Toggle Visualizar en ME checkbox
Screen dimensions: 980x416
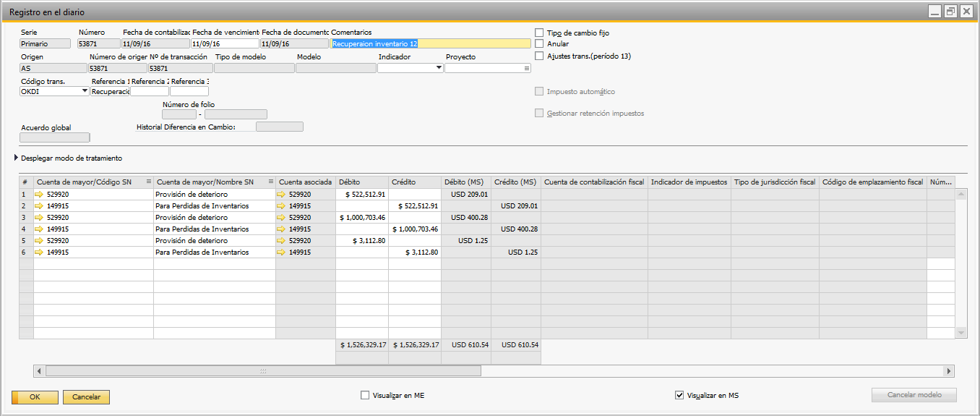(365, 396)
